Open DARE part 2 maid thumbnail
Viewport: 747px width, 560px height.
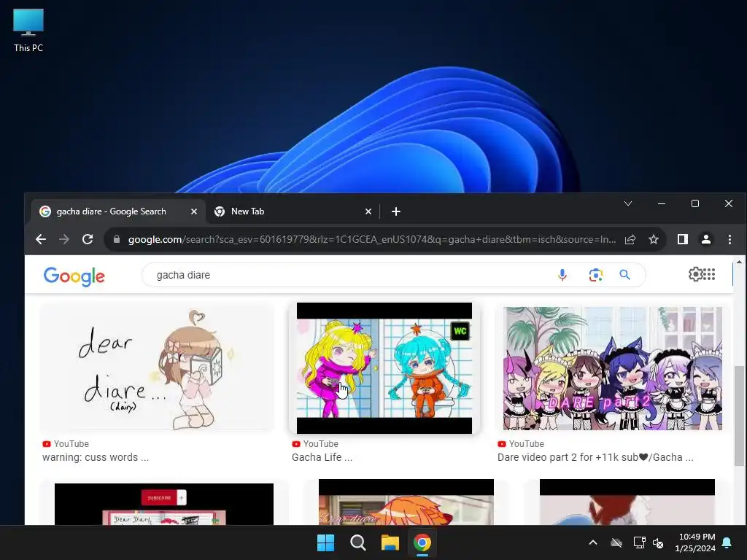(x=613, y=368)
